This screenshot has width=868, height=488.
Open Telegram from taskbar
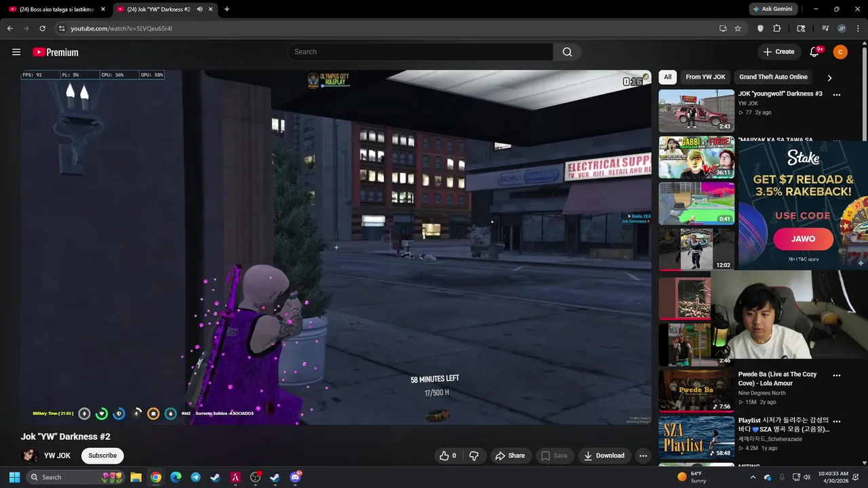(195, 477)
